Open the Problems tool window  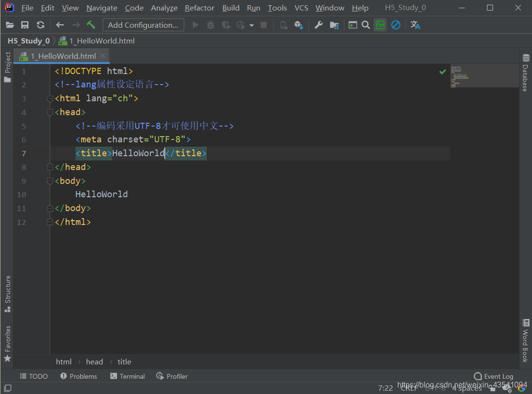point(79,376)
